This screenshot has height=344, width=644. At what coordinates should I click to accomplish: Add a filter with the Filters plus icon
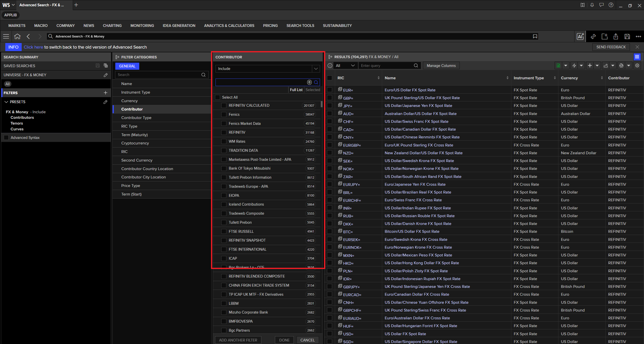[x=105, y=93]
